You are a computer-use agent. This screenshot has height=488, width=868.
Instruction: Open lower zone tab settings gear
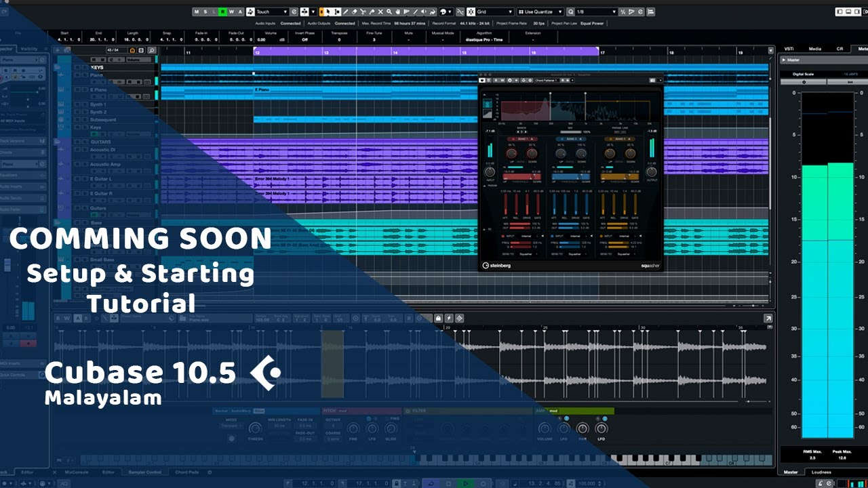pos(209,472)
